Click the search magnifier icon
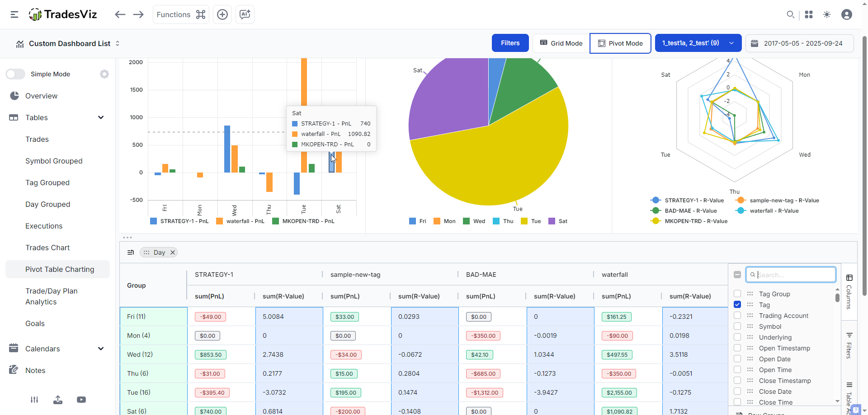868x415 pixels. [x=790, y=14]
